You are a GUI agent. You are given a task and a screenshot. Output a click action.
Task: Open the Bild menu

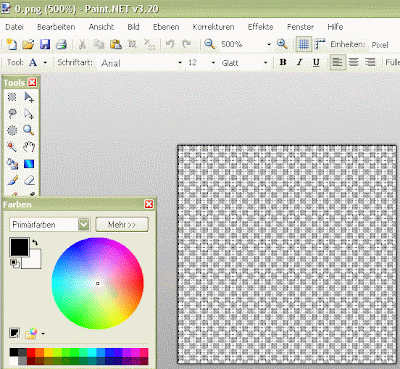[133, 27]
